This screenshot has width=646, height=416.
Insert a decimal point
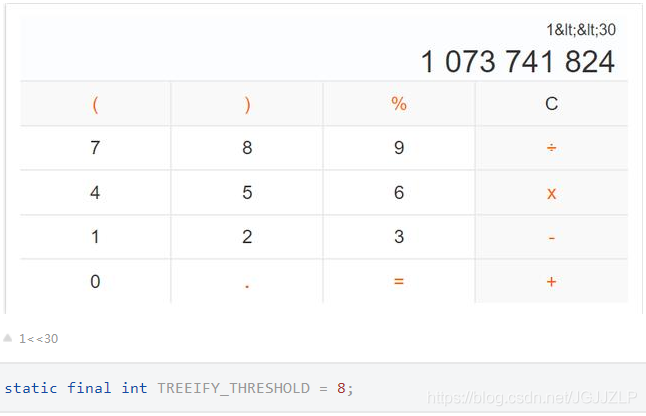click(247, 282)
